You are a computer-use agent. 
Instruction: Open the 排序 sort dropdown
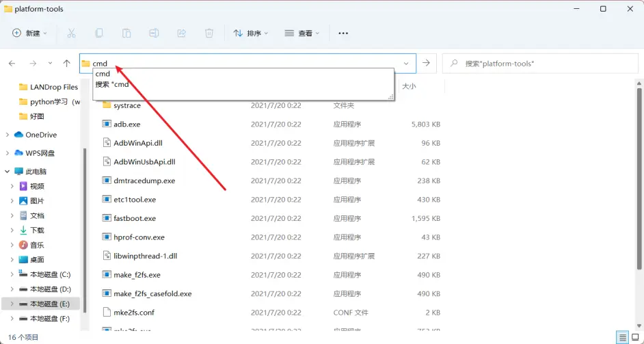tap(251, 34)
